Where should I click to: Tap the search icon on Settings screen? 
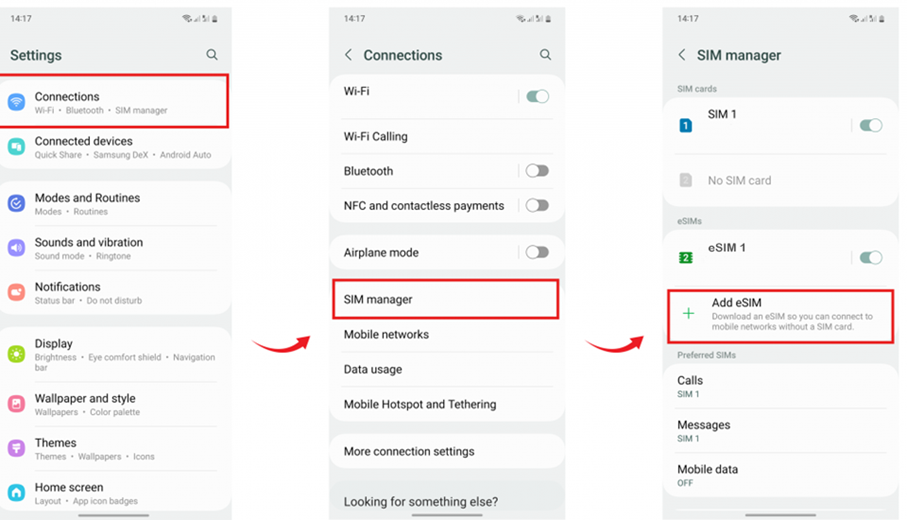pyautogui.click(x=212, y=55)
